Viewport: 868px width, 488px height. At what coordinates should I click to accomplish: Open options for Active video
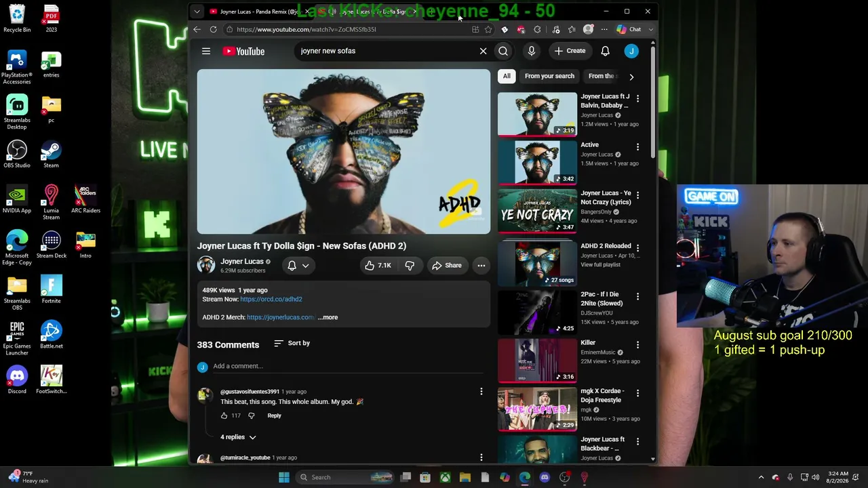637,146
